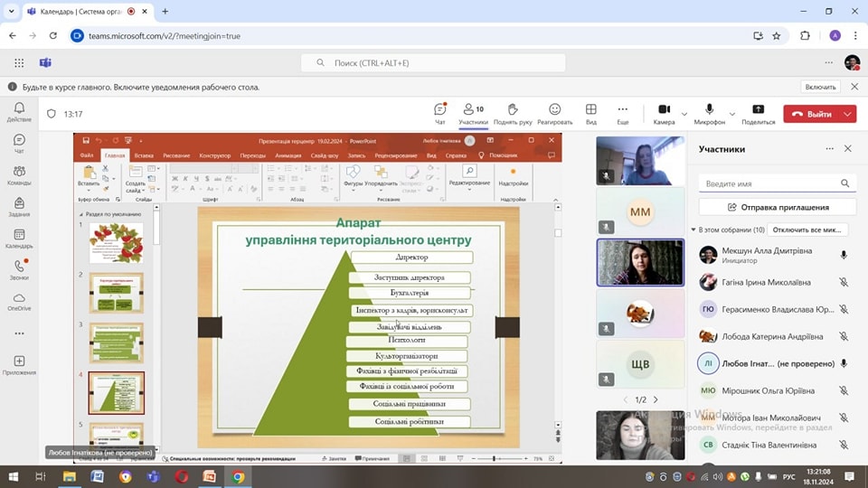Click the 'Введите имя' participant search field
This screenshot has height=488, width=868.
pyautogui.click(x=770, y=183)
